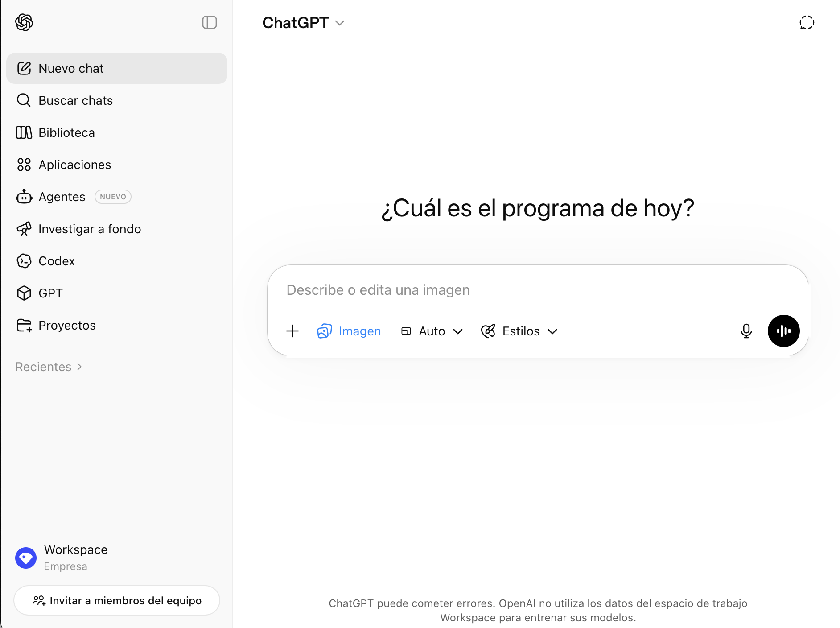Open the Proyectos section

(x=66, y=325)
